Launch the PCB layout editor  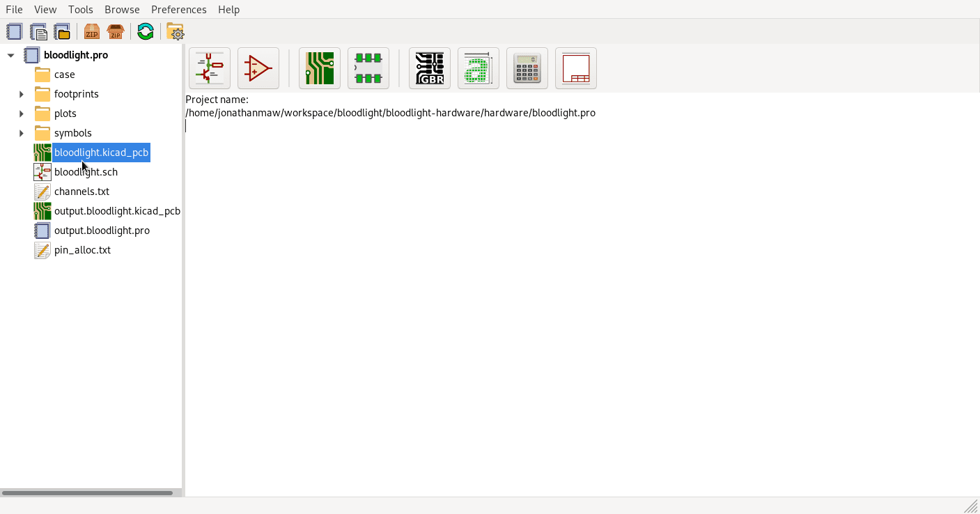[x=320, y=68]
